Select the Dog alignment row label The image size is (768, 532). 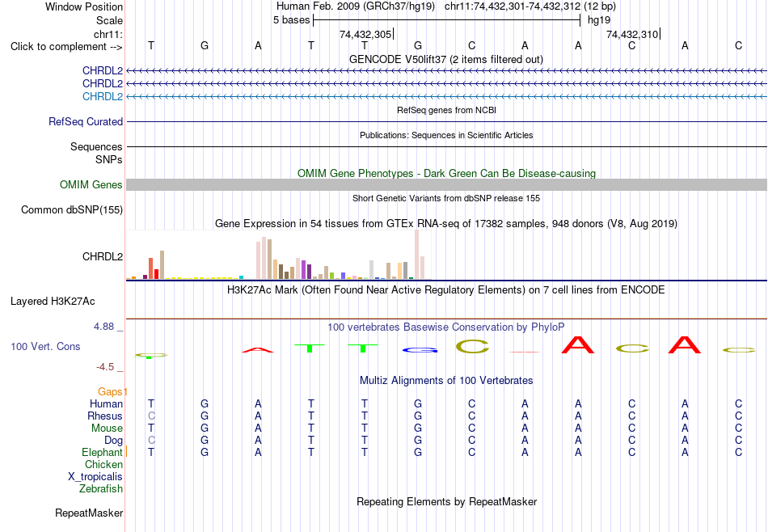(113, 441)
